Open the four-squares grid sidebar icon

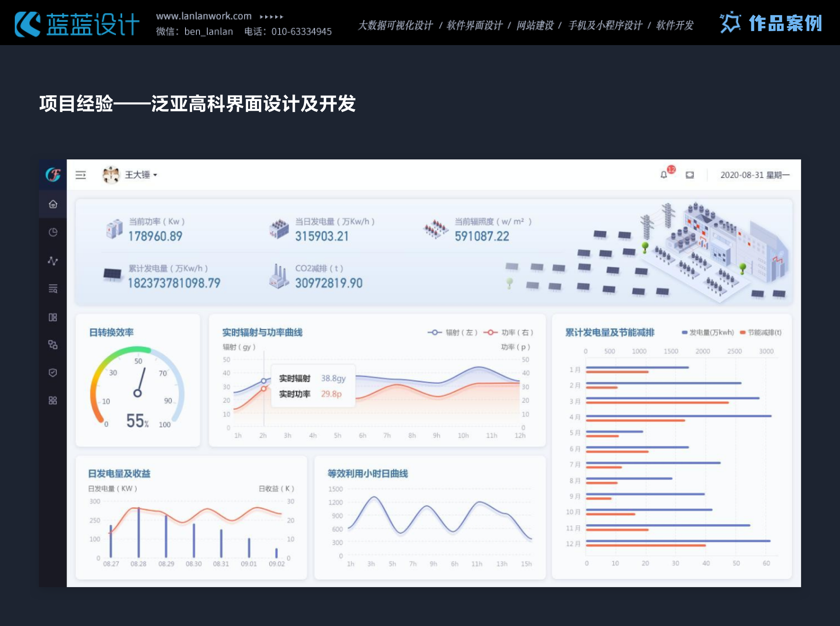53,400
